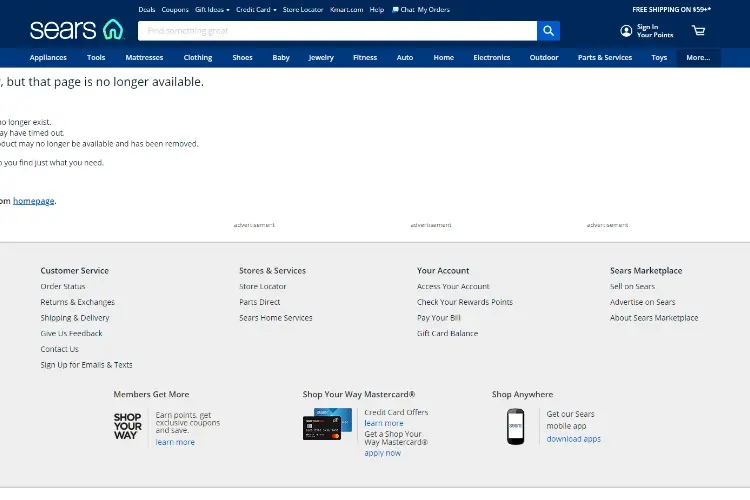Click the Chat speech bubble icon

395,10
